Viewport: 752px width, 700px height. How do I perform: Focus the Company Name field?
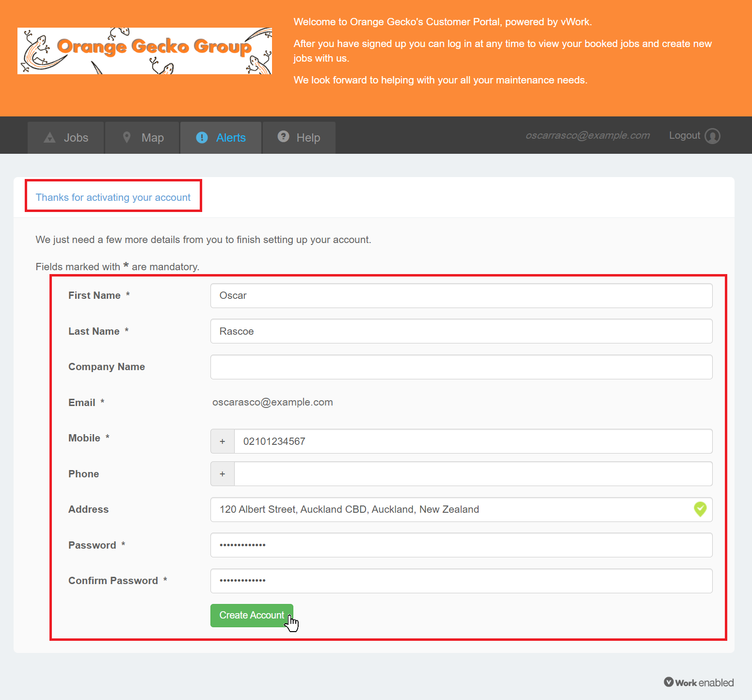(461, 367)
